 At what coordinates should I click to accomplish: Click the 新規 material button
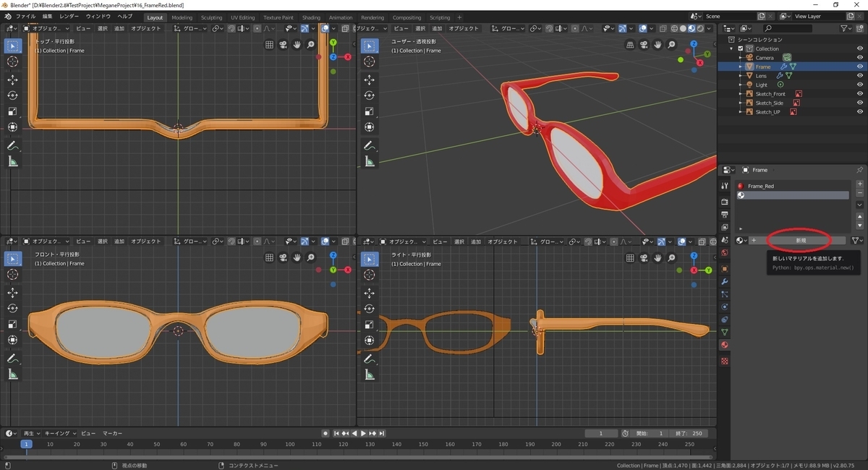point(801,240)
